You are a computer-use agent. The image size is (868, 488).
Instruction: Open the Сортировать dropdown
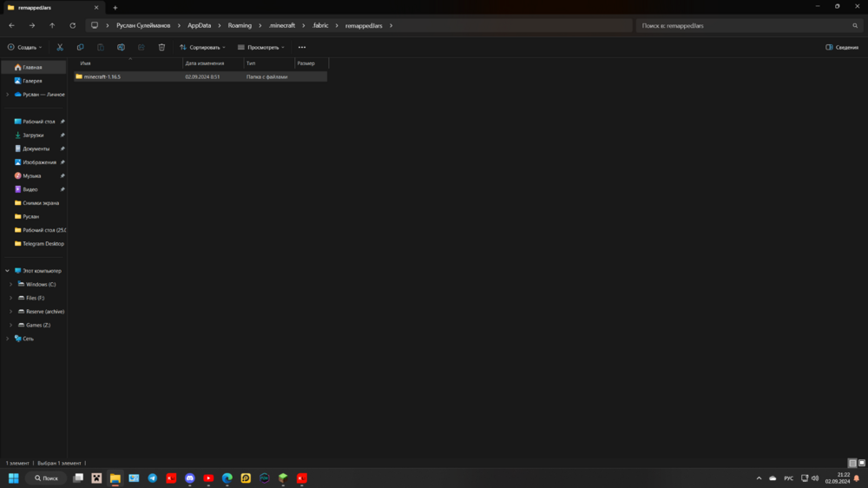click(202, 47)
